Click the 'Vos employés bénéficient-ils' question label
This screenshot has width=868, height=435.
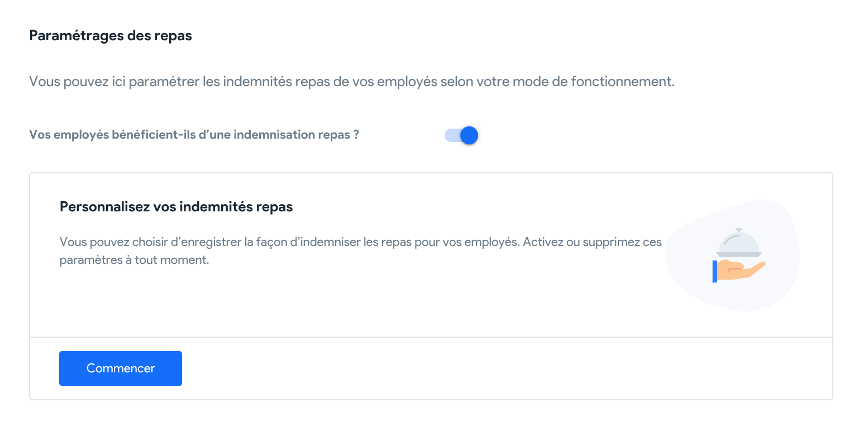coord(194,135)
